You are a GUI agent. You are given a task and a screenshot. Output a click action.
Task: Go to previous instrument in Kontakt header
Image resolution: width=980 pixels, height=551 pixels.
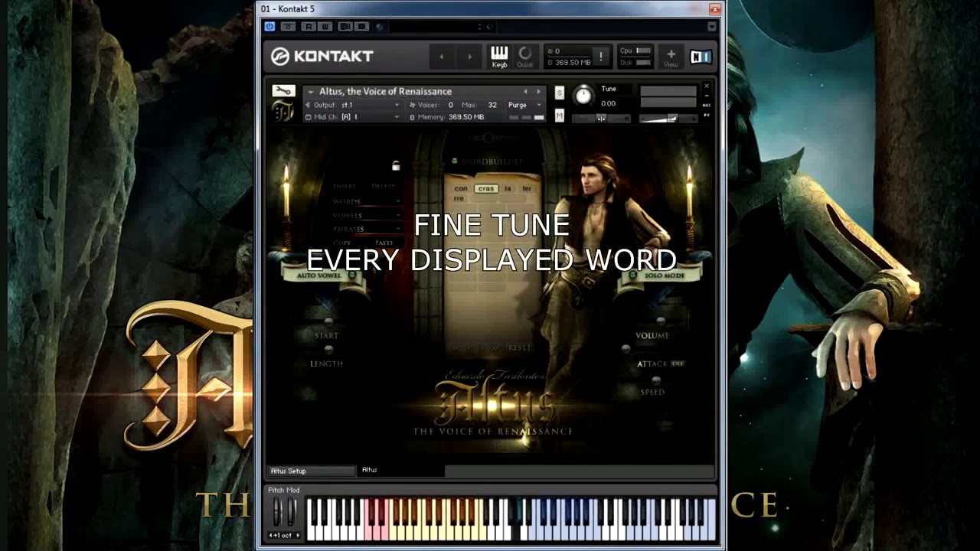(441, 56)
